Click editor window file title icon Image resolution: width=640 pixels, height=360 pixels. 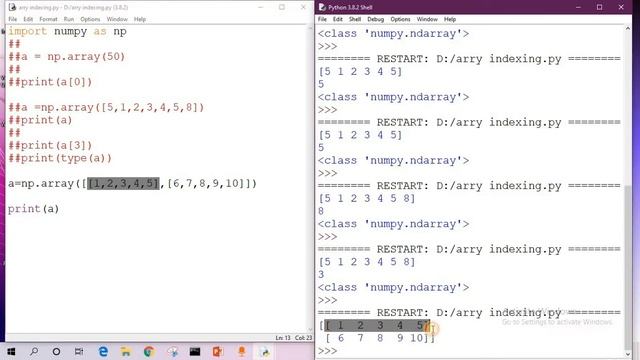[x=12, y=7]
